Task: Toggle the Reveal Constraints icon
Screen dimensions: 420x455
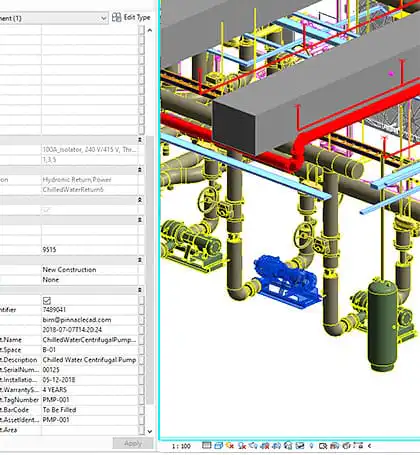Action: (358, 446)
